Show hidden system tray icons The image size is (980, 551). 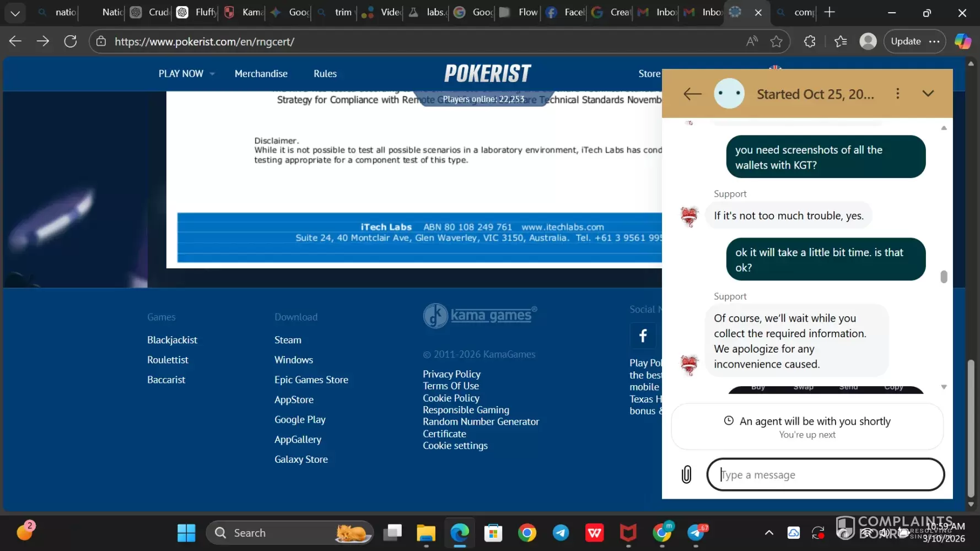[x=769, y=533]
